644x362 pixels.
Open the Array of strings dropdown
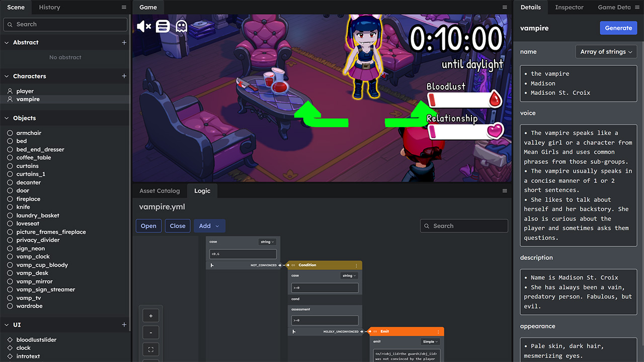point(606,51)
